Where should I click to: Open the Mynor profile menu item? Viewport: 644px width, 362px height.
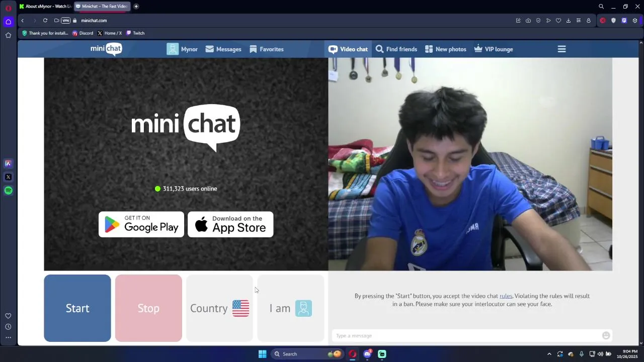(x=182, y=49)
